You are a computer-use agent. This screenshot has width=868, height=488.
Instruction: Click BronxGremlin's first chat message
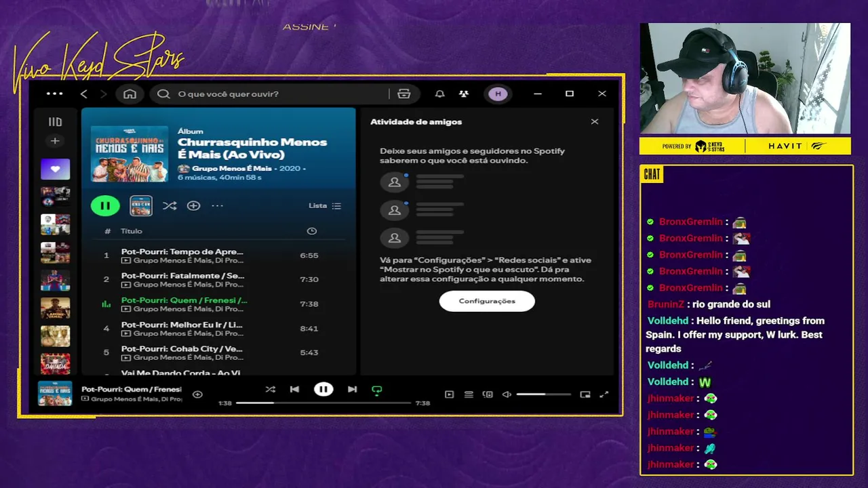[697, 222]
